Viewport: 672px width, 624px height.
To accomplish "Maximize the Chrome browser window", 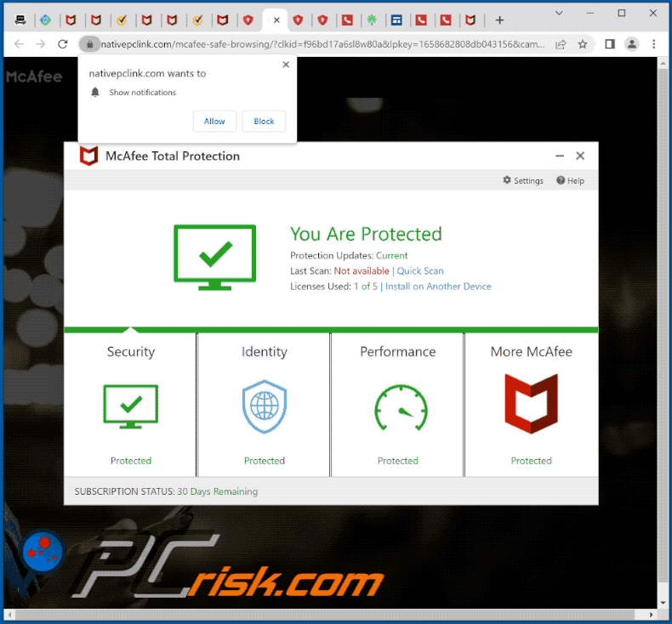I will click(622, 13).
